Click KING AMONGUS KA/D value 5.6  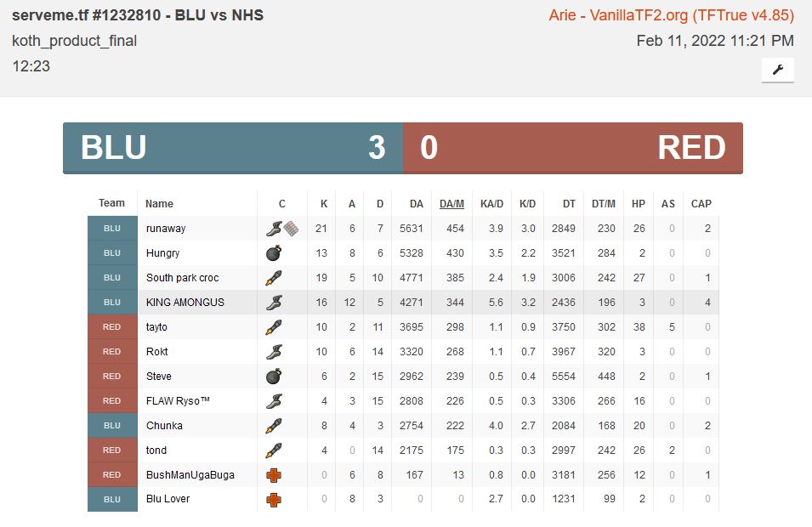(496, 303)
